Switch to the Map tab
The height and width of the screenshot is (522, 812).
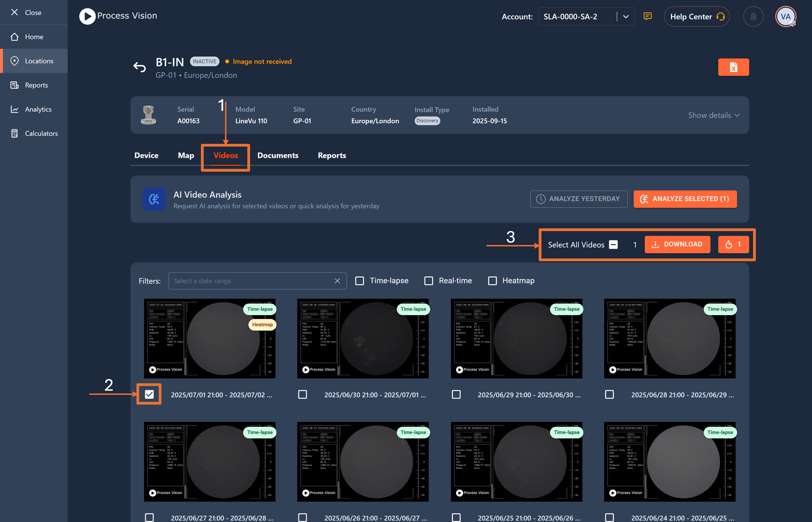(x=186, y=155)
